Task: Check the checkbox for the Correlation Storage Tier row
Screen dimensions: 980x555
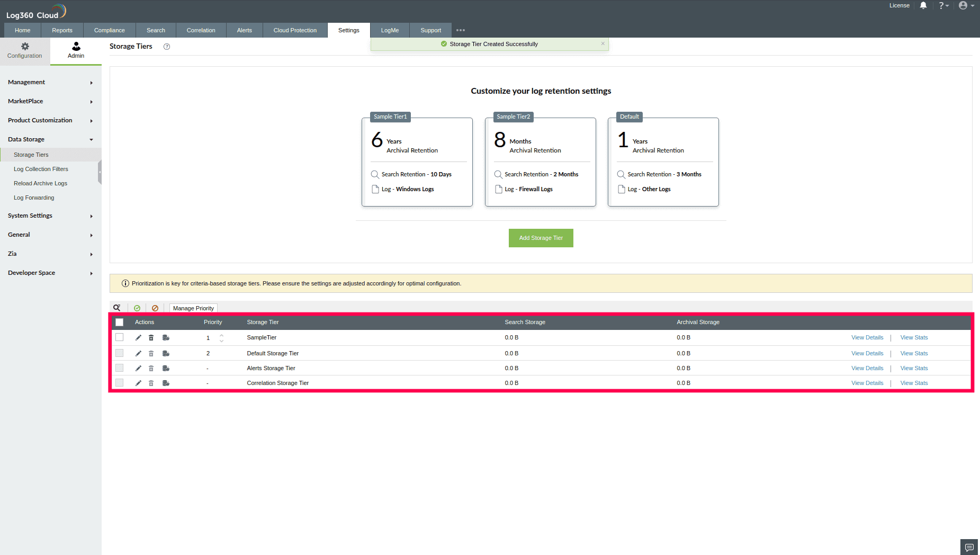Action: (x=119, y=382)
